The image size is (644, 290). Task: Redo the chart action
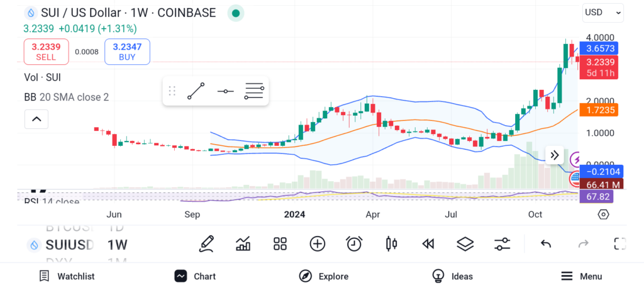click(583, 244)
